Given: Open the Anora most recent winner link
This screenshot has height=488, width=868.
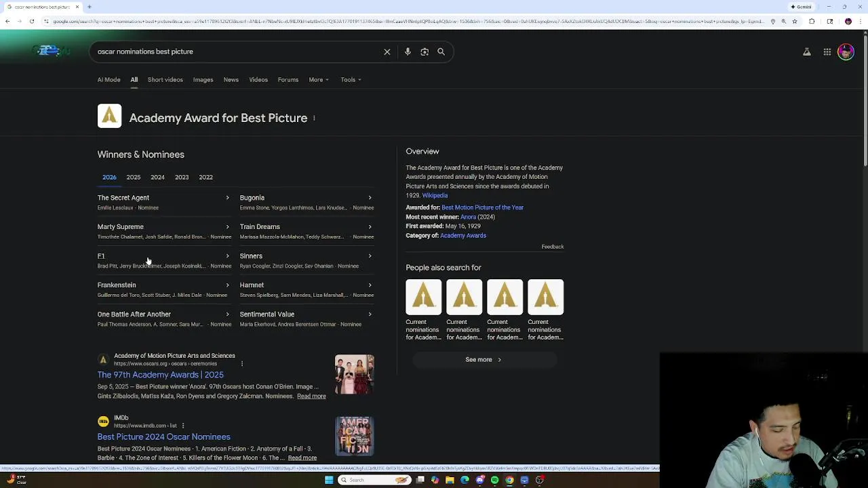Looking at the screenshot, I should tap(468, 217).
